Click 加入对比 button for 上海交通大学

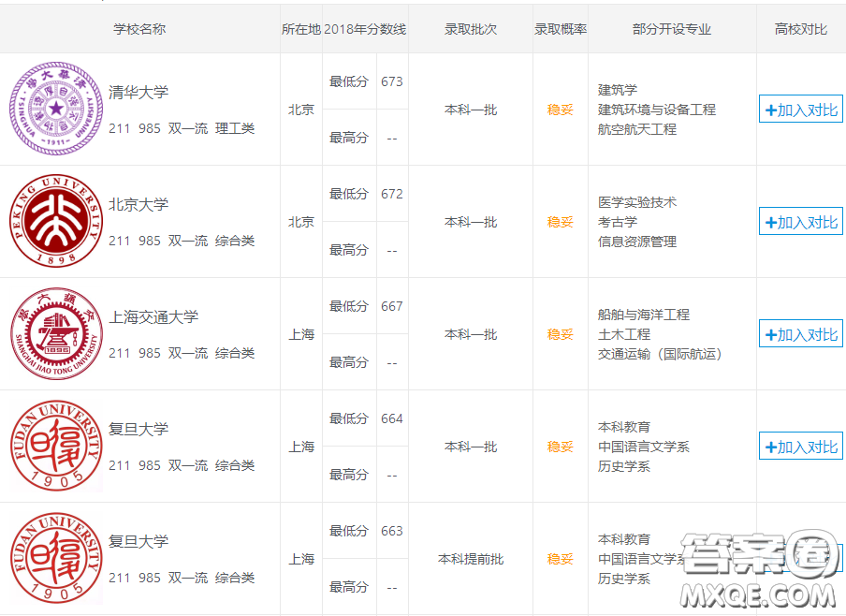click(x=801, y=334)
